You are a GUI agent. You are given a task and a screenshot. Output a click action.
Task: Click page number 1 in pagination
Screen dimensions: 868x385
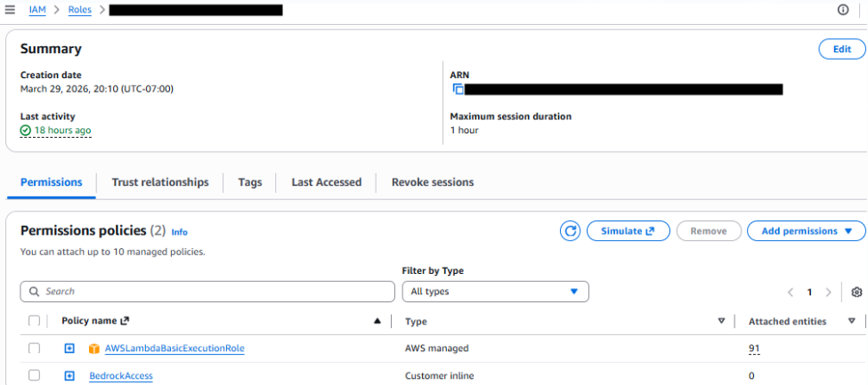(x=809, y=292)
